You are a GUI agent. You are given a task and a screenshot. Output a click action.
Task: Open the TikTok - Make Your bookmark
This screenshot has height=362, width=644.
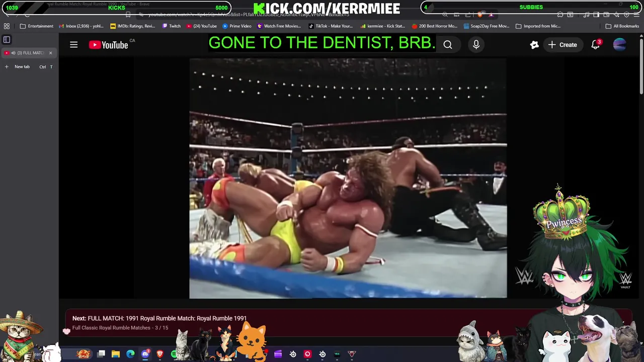(331, 26)
